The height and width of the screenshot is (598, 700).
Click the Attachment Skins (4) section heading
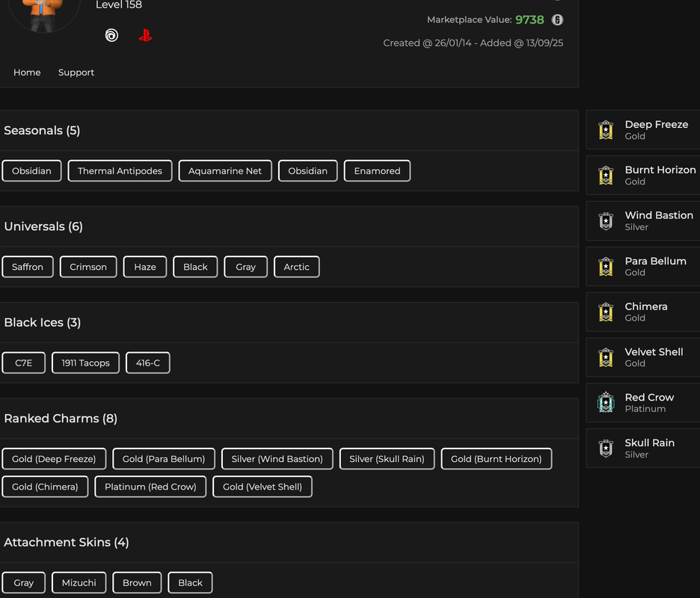point(67,542)
